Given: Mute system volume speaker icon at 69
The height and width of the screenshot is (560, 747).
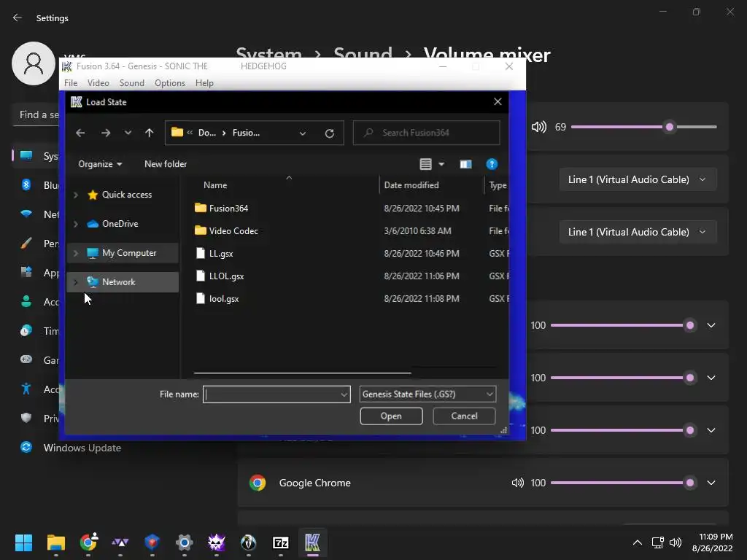Looking at the screenshot, I should pyautogui.click(x=539, y=127).
